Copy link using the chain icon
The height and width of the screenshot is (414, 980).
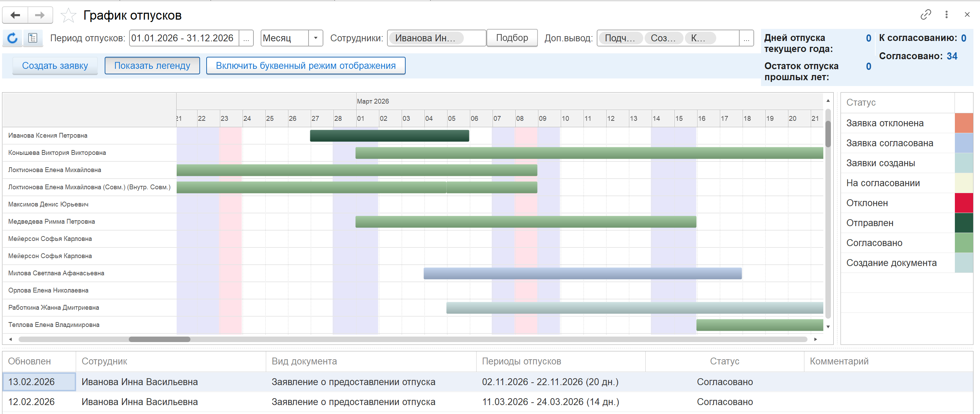coord(926,15)
